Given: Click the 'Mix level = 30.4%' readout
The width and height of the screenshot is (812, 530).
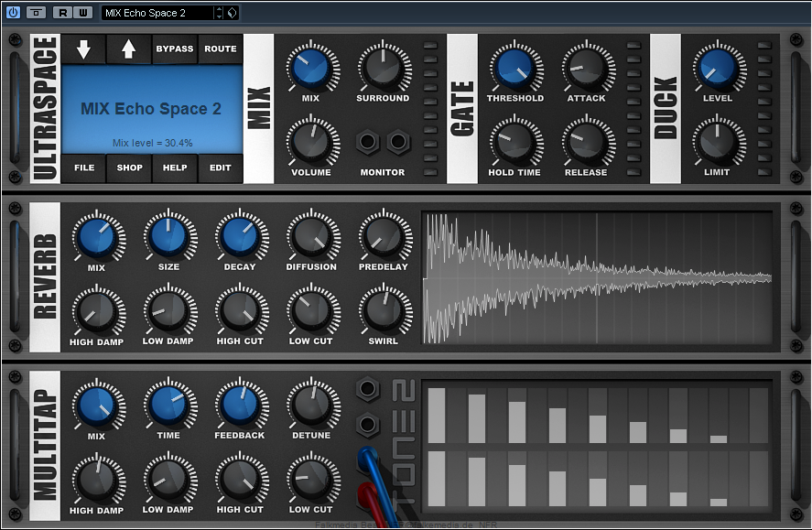Looking at the screenshot, I should (152, 143).
